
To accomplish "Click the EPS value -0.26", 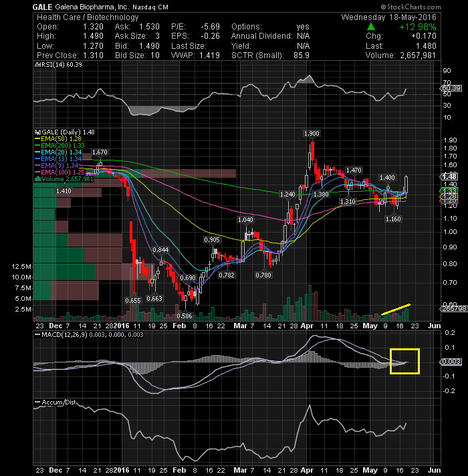I will (x=210, y=36).
